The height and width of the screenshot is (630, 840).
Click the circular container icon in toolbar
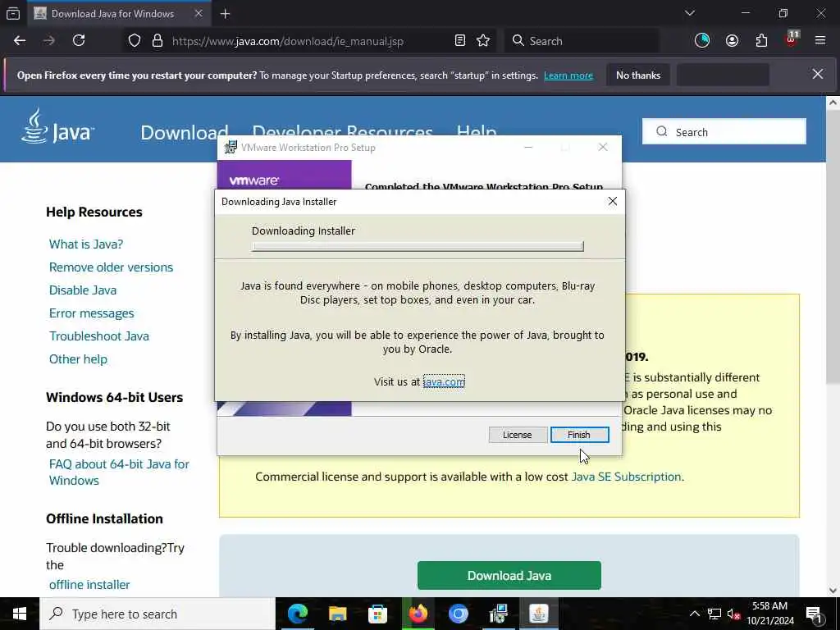(702, 41)
